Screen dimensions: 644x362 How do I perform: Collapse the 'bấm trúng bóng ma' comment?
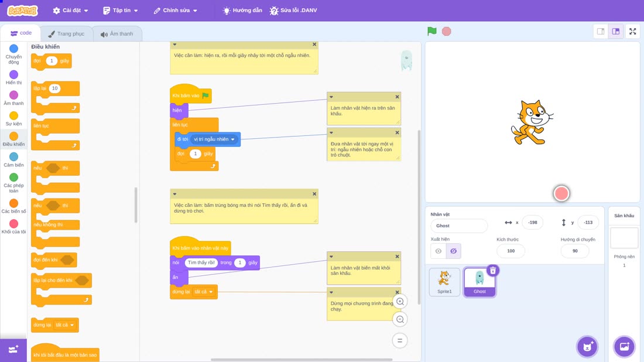(174, 194)
